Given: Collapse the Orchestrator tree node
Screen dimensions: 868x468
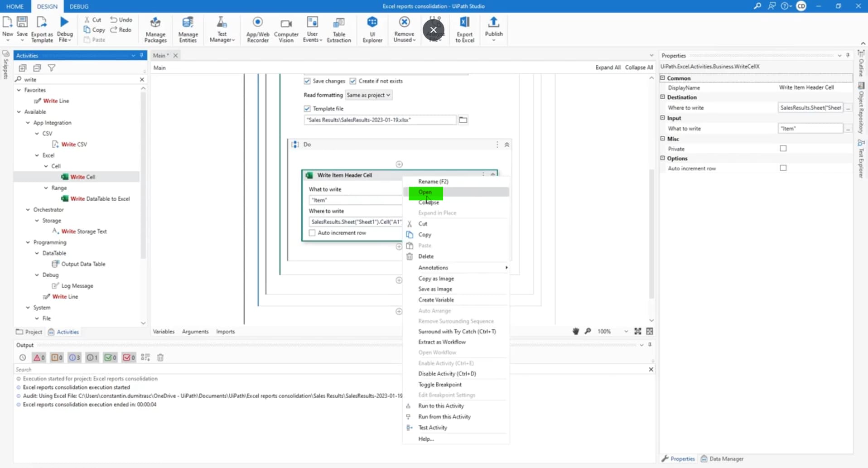Looking at the screenshot, I should (x=28, y=210).
